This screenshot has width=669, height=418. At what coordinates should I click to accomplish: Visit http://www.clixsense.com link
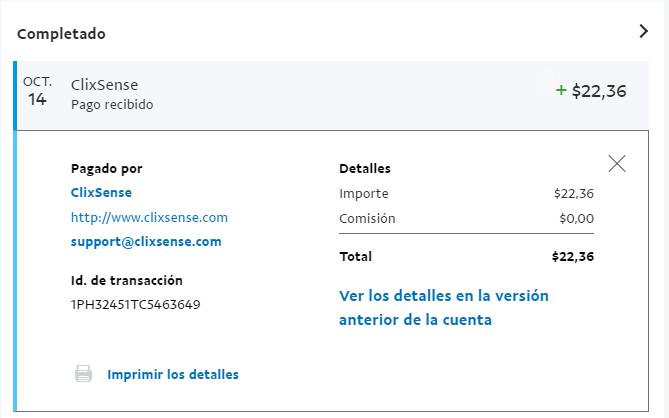[149, 217]
